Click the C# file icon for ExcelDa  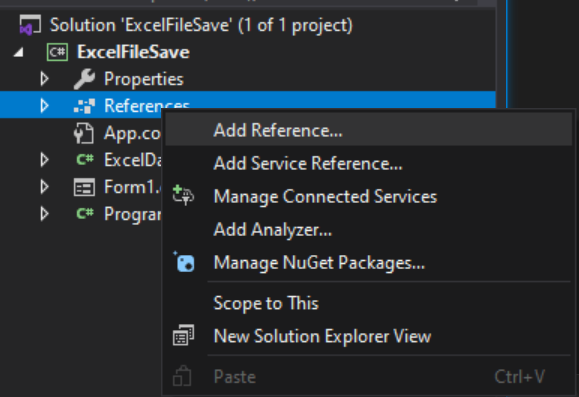pos(85,160)
